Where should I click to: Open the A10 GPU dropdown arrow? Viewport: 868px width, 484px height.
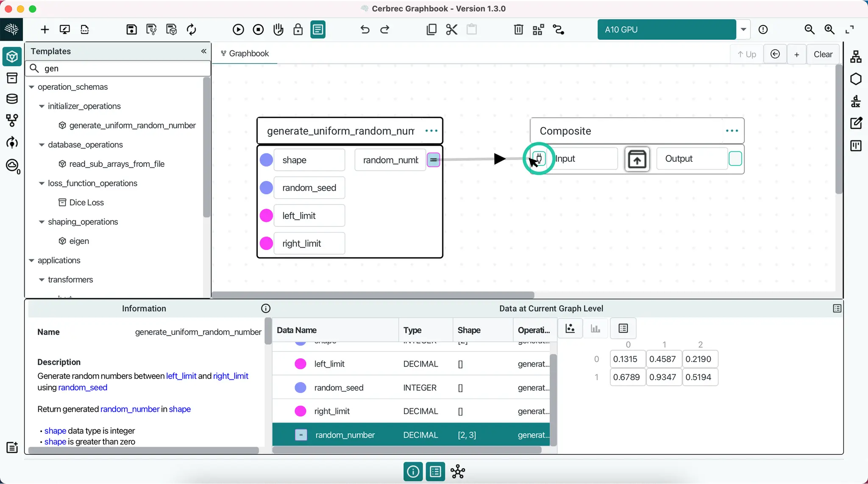click(x=743, y=30)
